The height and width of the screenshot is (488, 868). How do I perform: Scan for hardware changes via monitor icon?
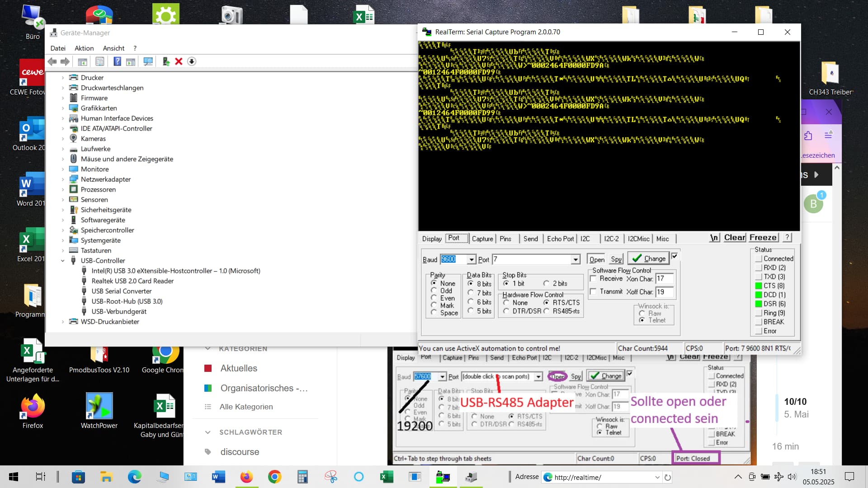(148, 61)
